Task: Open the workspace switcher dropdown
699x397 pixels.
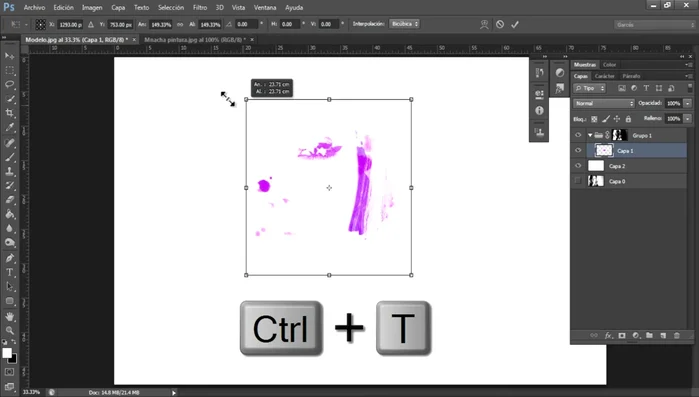Action: pyautogui.click(x=654, y=25)
